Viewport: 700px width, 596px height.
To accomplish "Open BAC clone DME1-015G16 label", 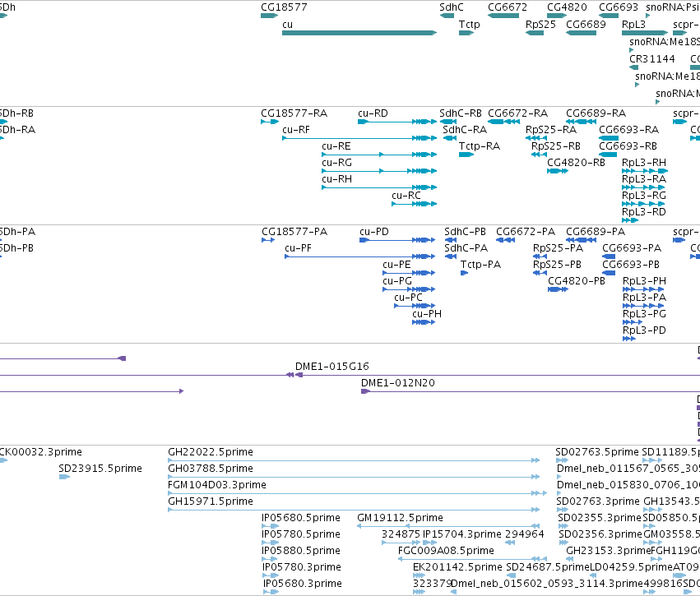I will 332,367.
